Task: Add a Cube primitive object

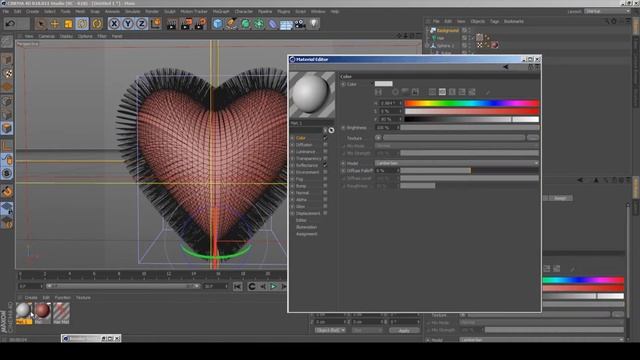Action: pyautogui.click(x=218, y=24)
